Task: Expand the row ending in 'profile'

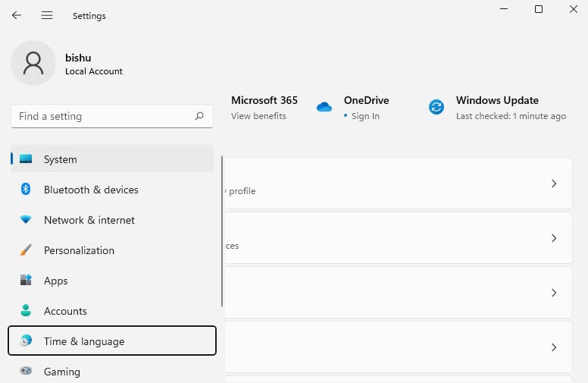Action: point(399,184)
